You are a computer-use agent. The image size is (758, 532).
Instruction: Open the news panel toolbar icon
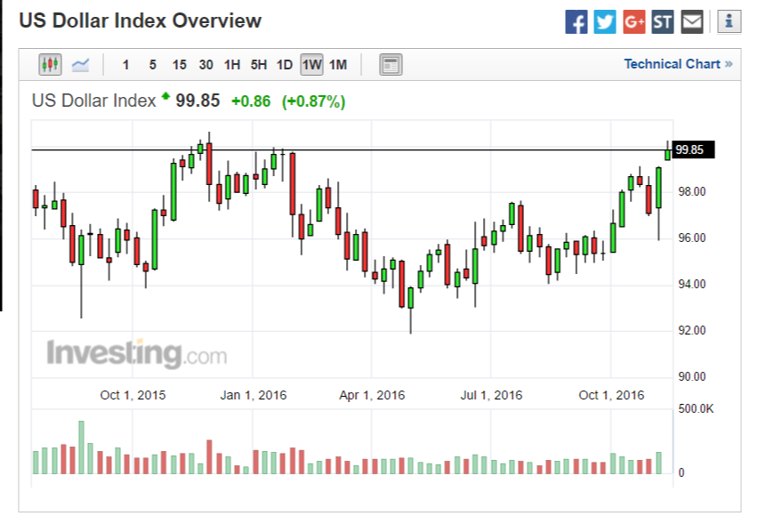click(391, 65)
